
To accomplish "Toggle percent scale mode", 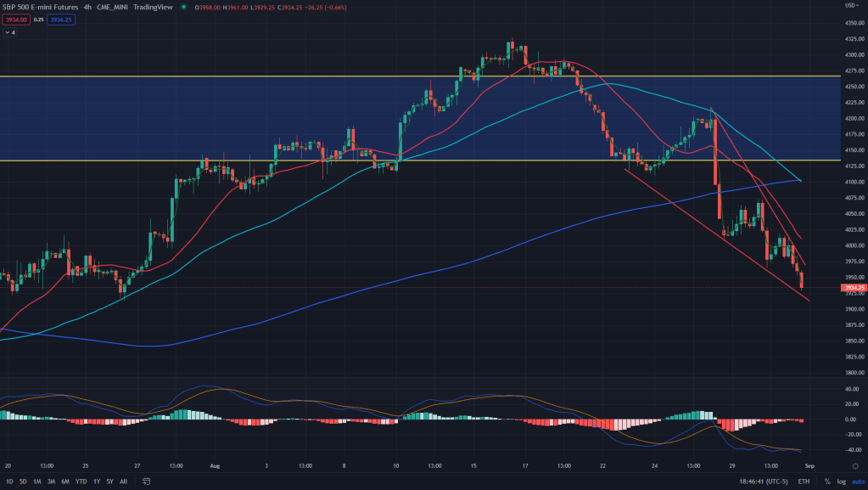I will tap(826, 482).
